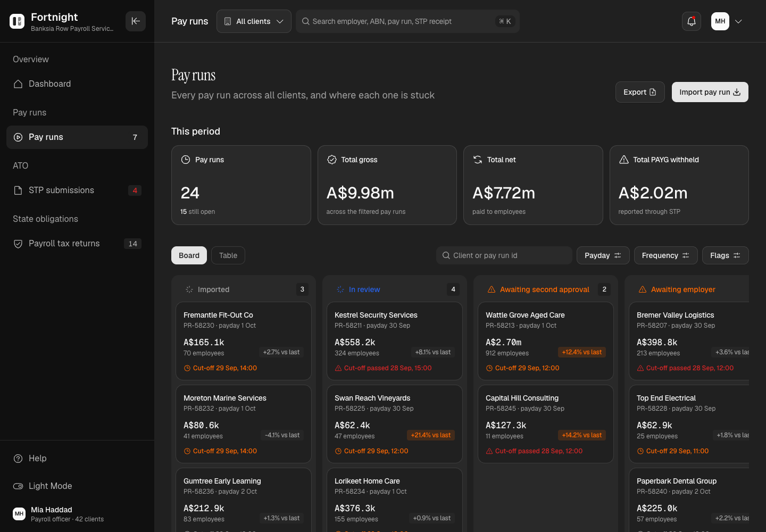
Task: Go to STP submissions
Action: (77, 190)
